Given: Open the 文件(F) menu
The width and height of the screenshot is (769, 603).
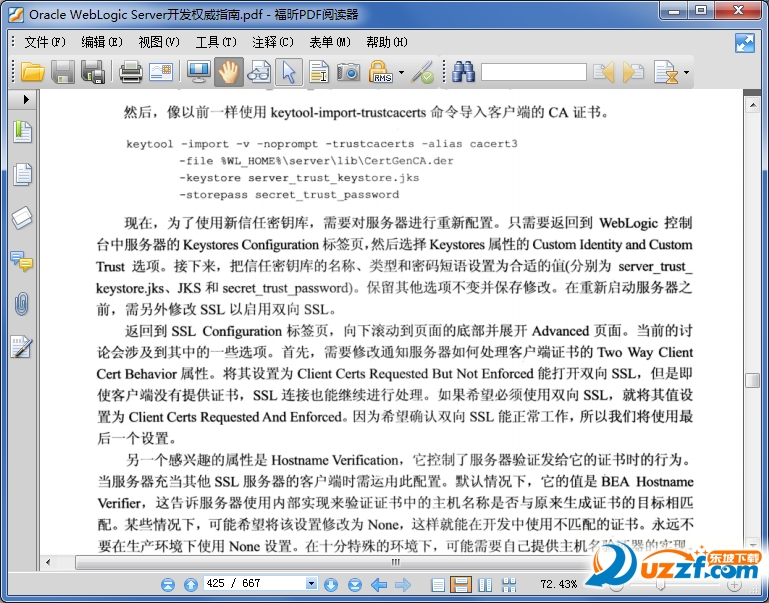Looking at the screenshot, I should coord(45,42).
